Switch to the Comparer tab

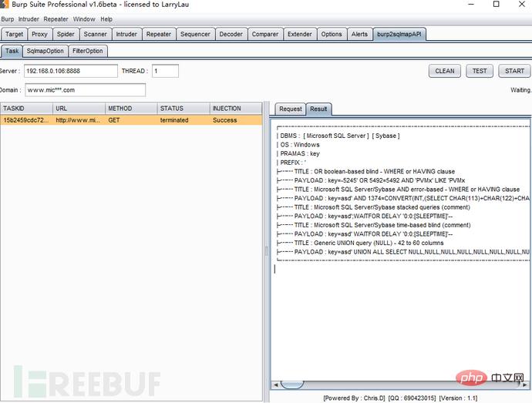(x=265, y=34)
